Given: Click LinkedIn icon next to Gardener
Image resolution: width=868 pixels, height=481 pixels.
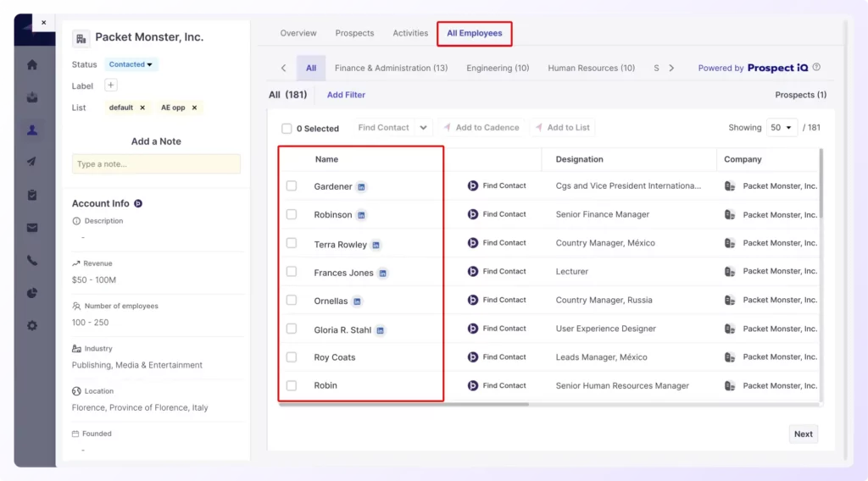Looking at the screenshot, I should [x=361, y=187].
